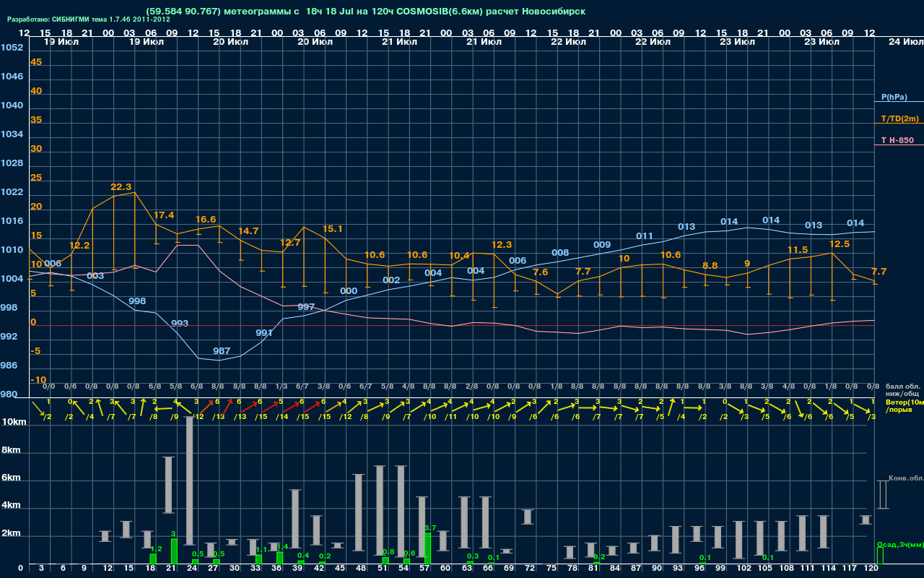Click the temperature value 12.2
The image size is (924, 578).
(x=79, y=245)
